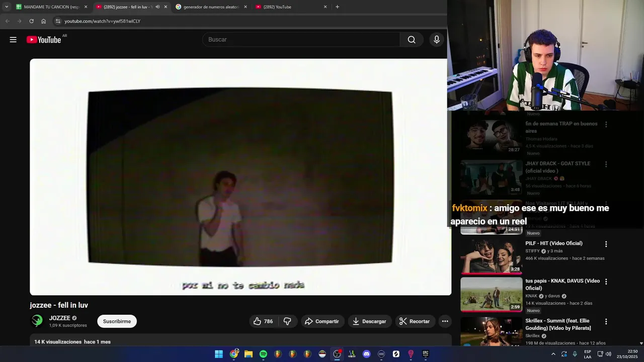This screenshot has width=644, height=362.
Task: Open options menu for PILF - HIT
Action: click(606, 244)
